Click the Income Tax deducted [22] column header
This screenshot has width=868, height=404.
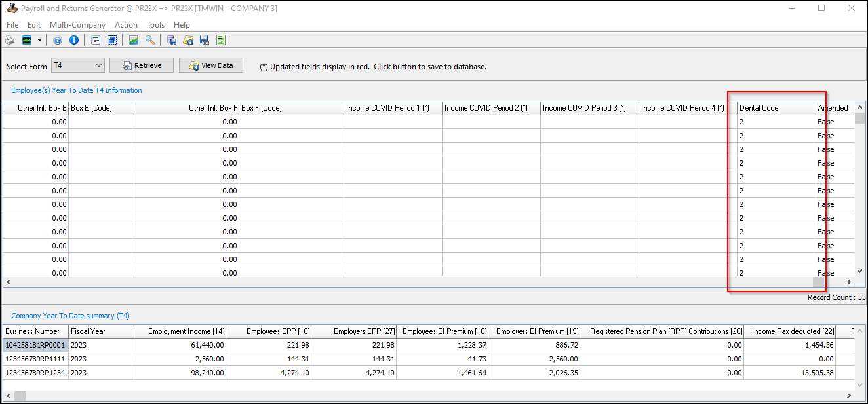click(x=793, y=331)
